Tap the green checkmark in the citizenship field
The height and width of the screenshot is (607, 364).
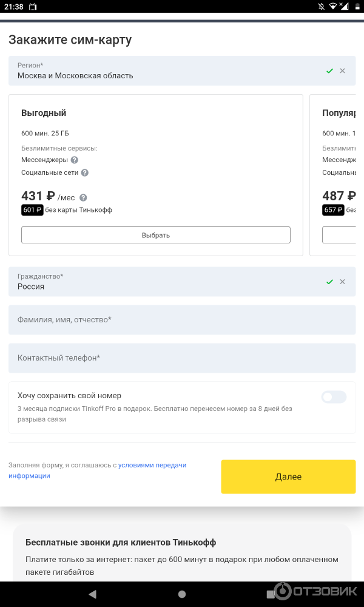point(329,282)
